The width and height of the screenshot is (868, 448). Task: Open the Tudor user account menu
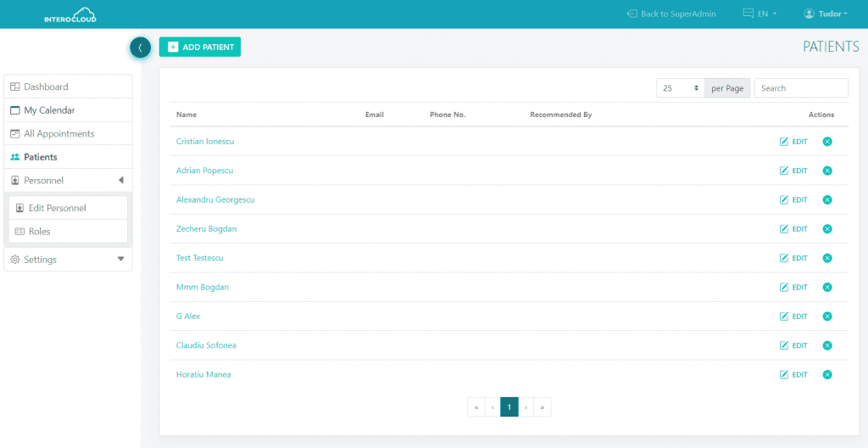[x=826, y=14]
